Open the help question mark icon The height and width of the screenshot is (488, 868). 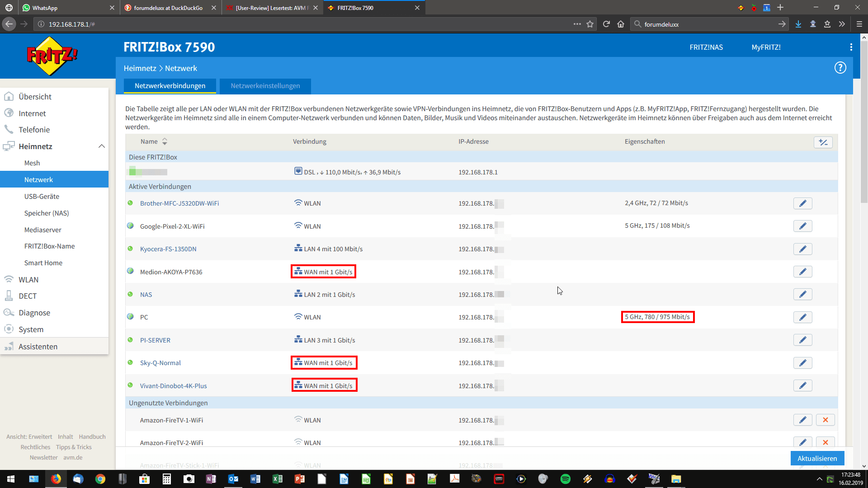tap(840, 68)
